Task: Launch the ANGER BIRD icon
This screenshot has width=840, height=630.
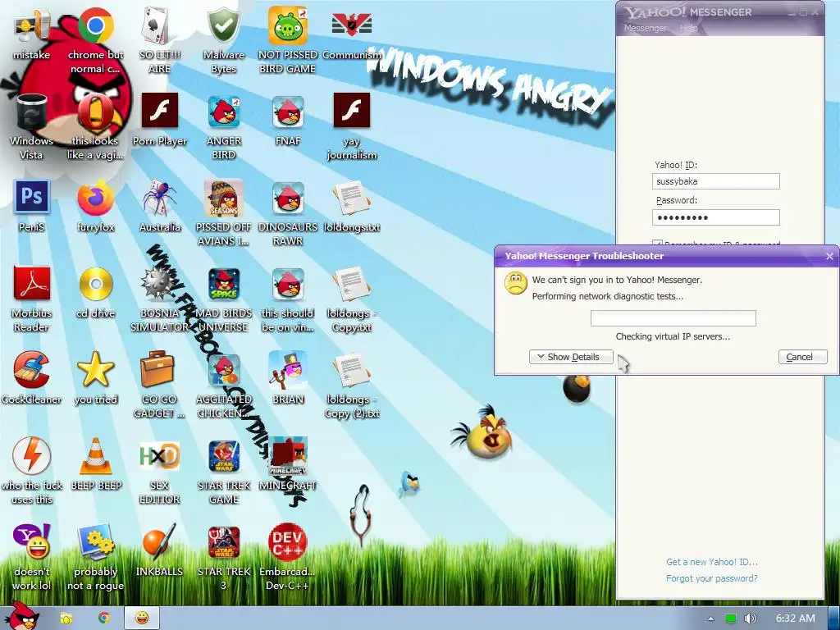Action: 224,112
